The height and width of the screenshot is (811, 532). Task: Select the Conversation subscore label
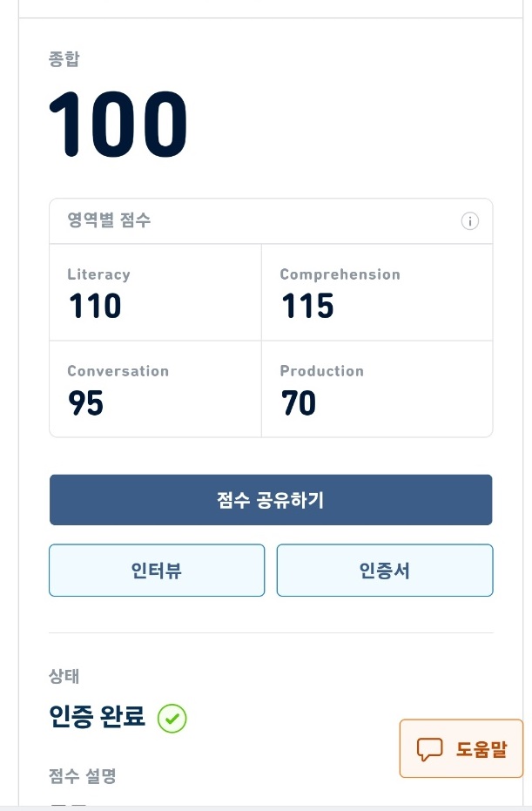point(118,371)
